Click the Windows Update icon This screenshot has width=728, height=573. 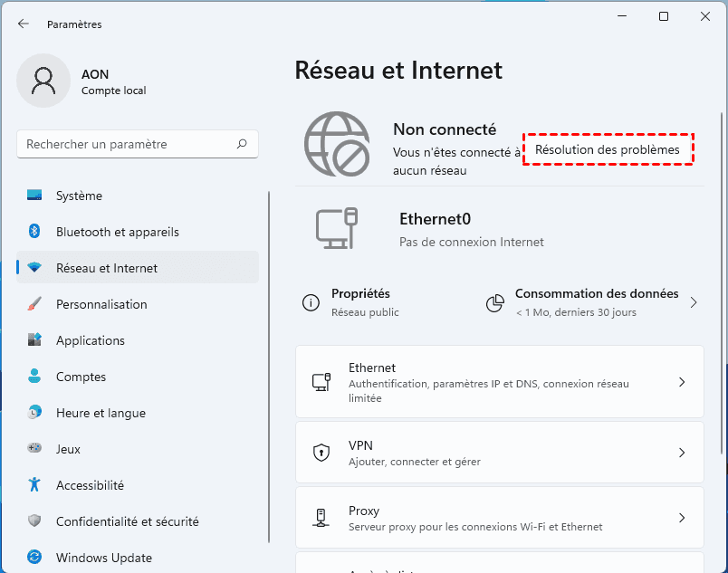[34, 558]
